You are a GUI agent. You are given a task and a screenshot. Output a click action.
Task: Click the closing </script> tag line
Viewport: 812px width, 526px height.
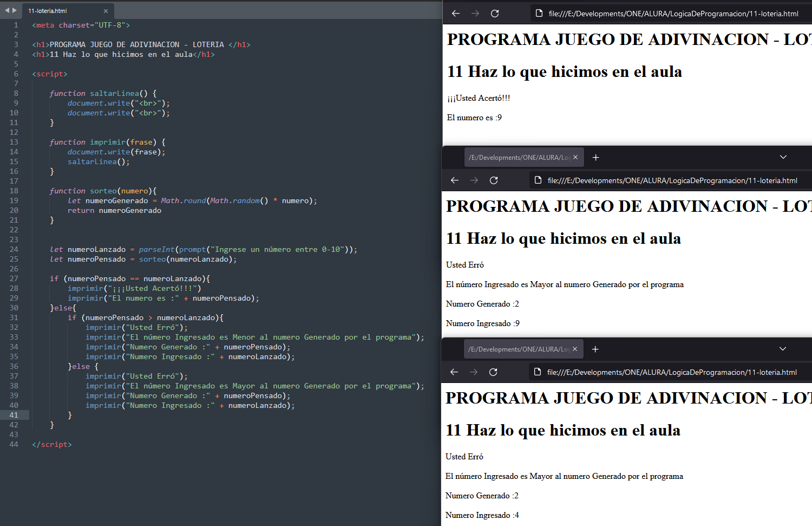pos(51,444)
